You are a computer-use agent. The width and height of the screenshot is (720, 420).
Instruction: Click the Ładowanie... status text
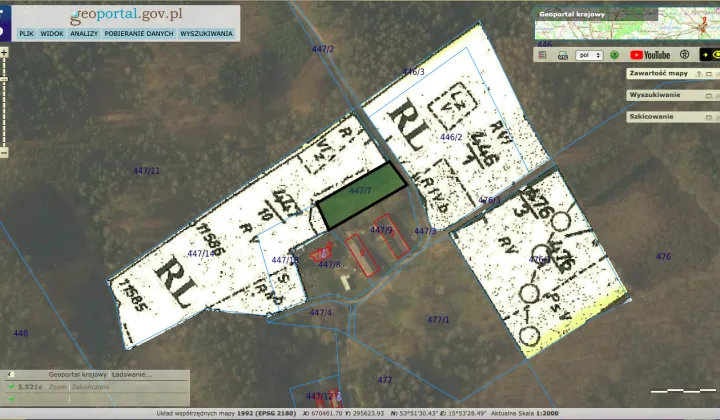click(x=131, y=375)
